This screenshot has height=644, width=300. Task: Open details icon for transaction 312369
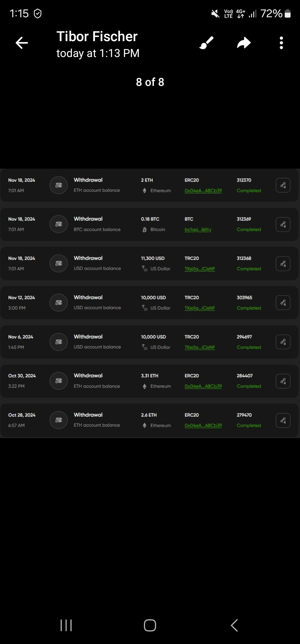283,224
